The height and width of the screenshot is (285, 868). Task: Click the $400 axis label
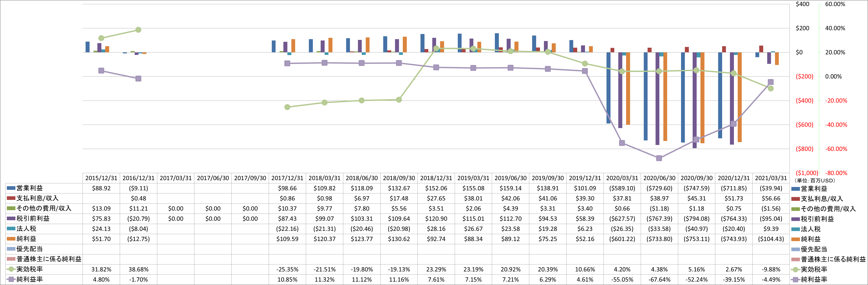[802, 4]
